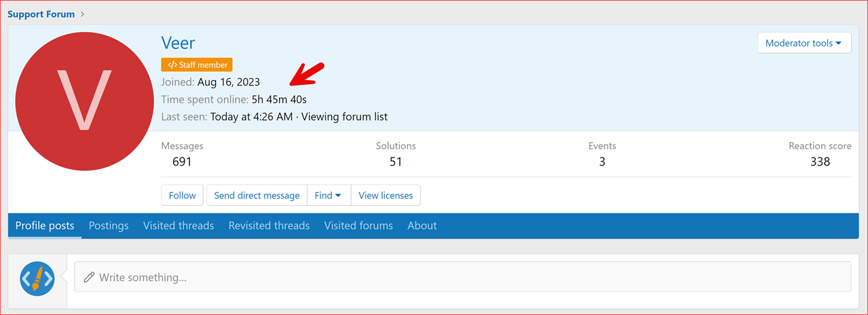Click the orange Staff member badge
This screenshot has width=868, height=315.
point(197,65)
